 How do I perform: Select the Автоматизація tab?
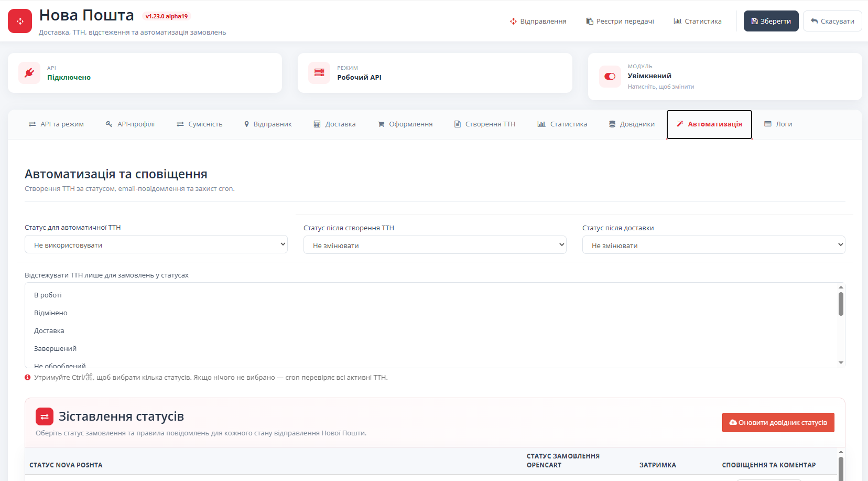tap(709, 124)
